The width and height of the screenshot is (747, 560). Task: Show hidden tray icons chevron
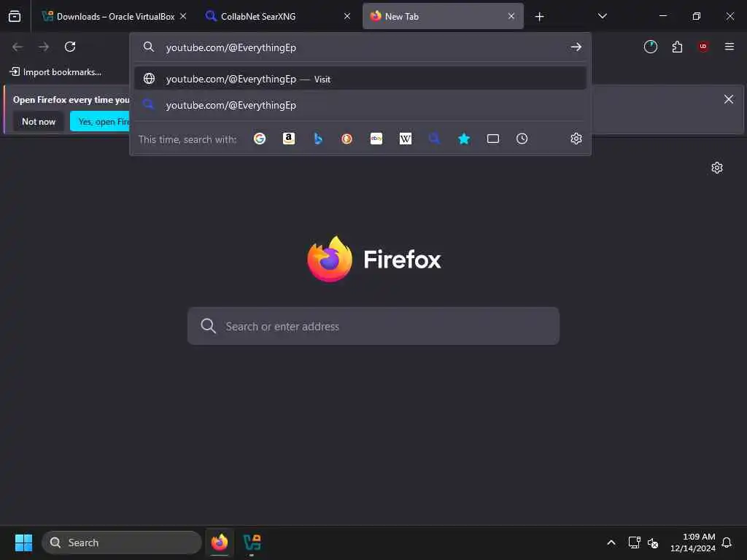(x=611, y=542)
